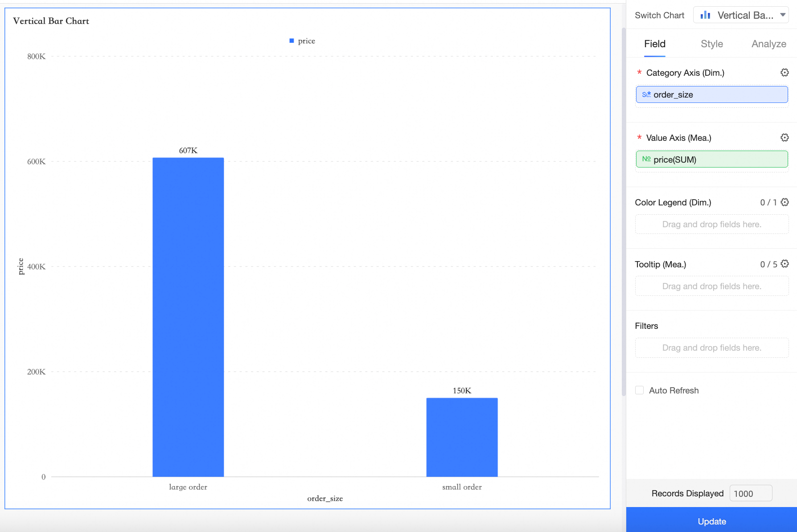This screenshot has width=797, height=532.
Task: Click the string type icon on order_size
Action: point(646,94)
